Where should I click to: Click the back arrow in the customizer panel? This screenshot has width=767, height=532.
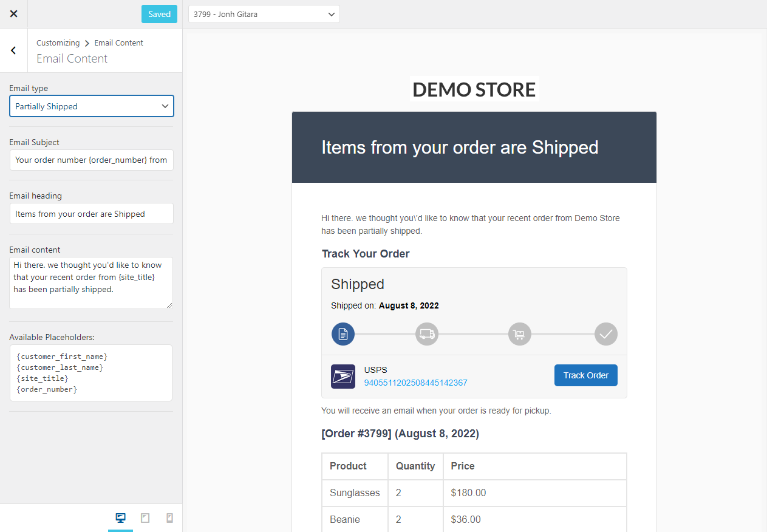click(13, 50)
